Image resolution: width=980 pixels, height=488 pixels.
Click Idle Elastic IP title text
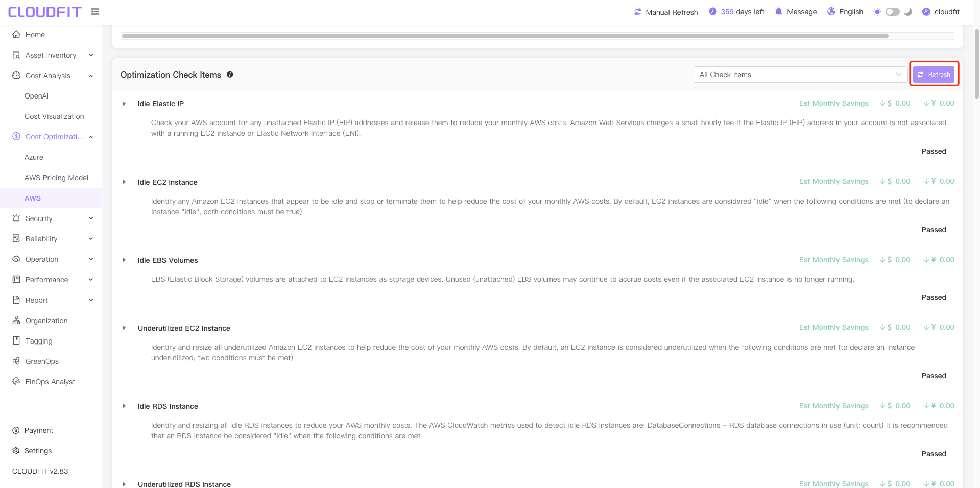coord(161,104)
